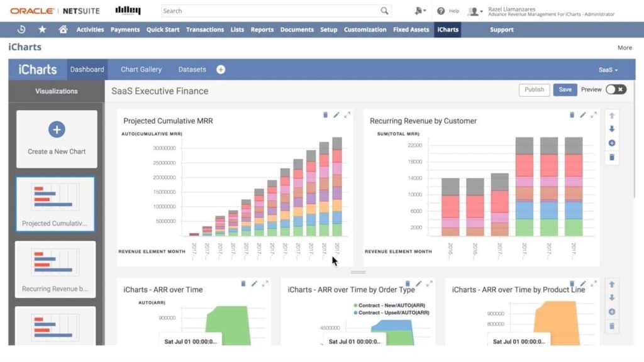Screen dimensions: 644x362
Task: Click the More link
Action: coord(625,48)
